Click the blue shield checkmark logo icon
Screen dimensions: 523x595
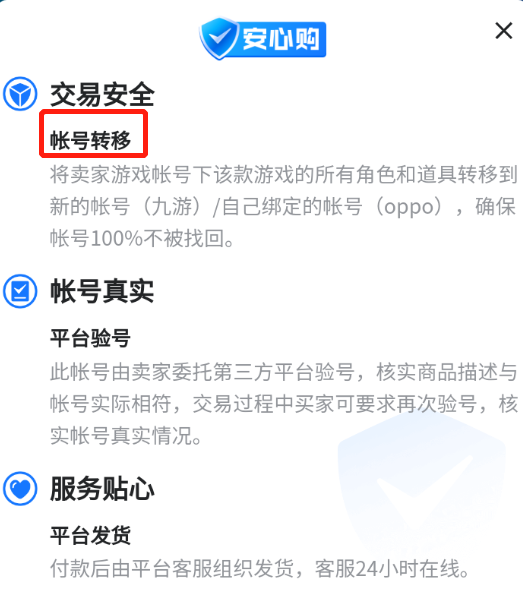click(x=219, y=38)
